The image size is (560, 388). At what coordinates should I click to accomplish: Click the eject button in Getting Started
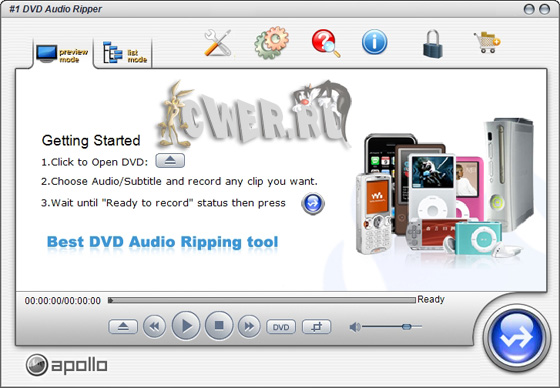[x=170, y=161]
